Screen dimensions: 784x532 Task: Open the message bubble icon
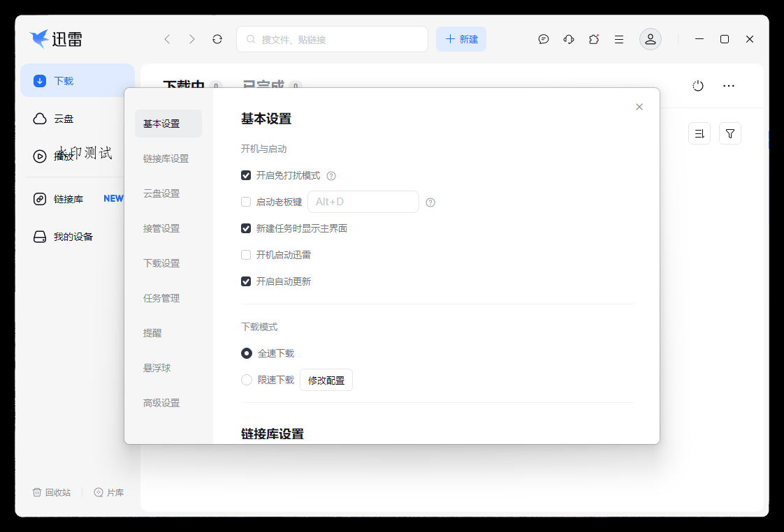point(544,39)
